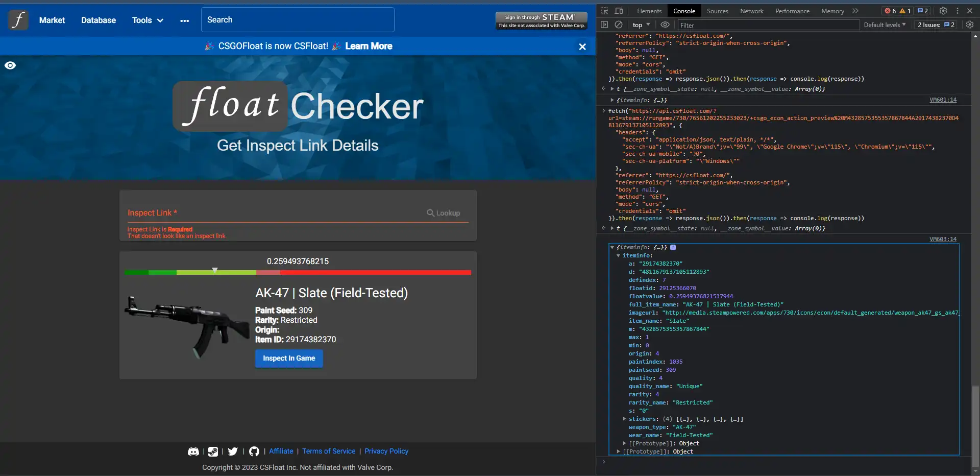Open console settings gear icon

(x=969, y=25)
